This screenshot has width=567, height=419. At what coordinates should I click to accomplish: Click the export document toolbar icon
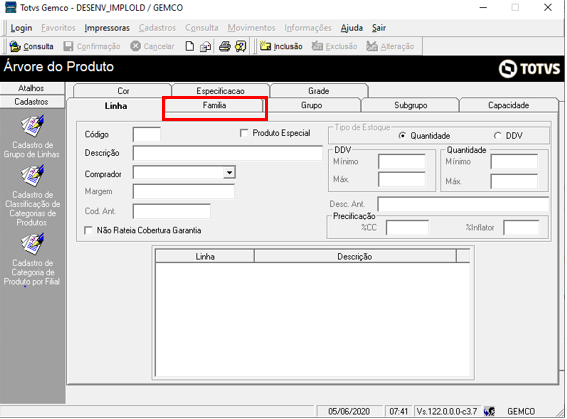pos(206,46)
